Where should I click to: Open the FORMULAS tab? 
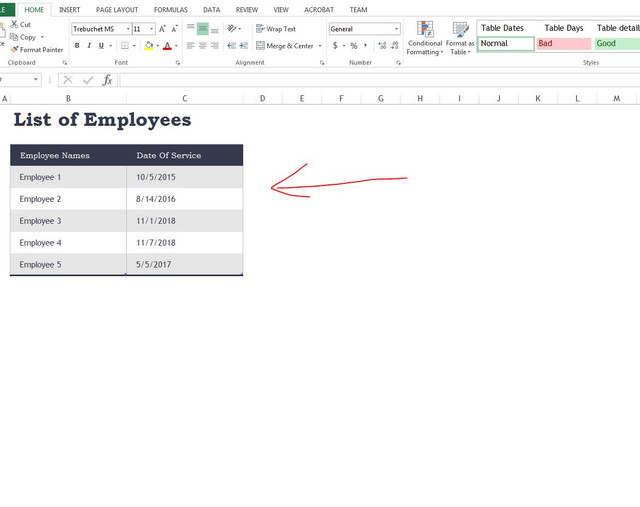(x=171, y=10)
